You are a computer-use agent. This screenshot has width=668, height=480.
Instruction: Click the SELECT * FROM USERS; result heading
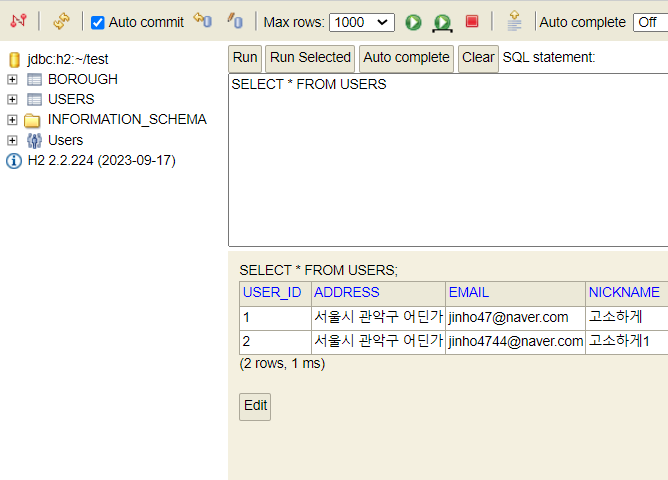(x=318, y=270)
